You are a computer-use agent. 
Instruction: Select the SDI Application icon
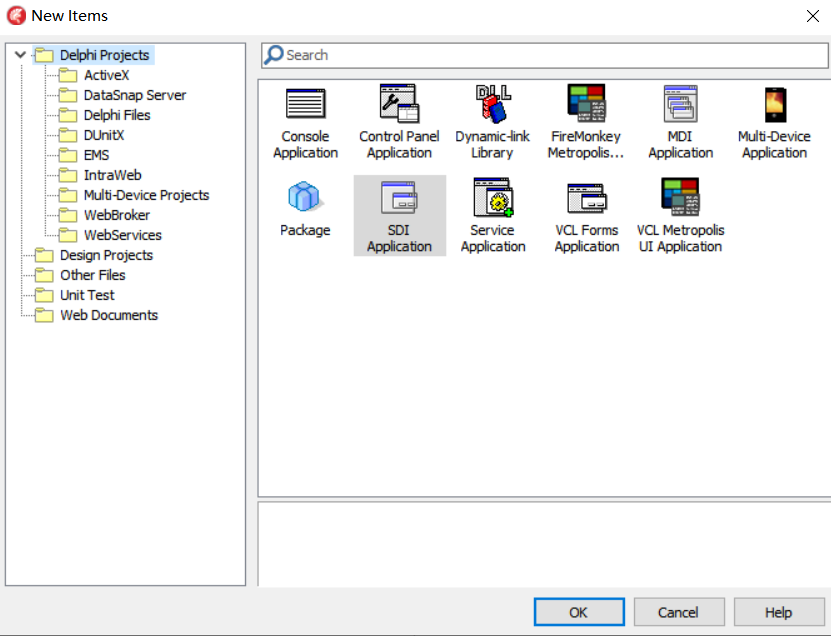399,197
